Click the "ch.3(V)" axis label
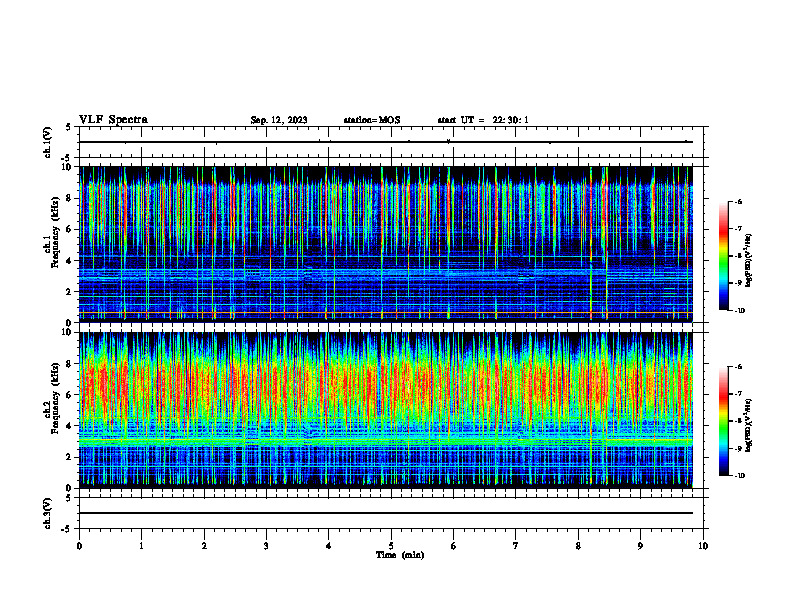The image size is (792, 612). pyautogui.click(x=48, y=513)
